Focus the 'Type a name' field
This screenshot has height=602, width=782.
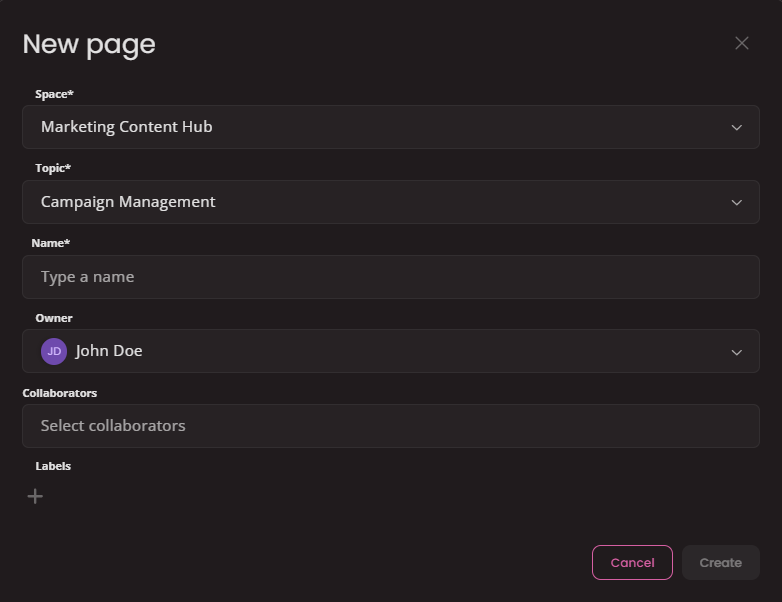click(390, 277)
